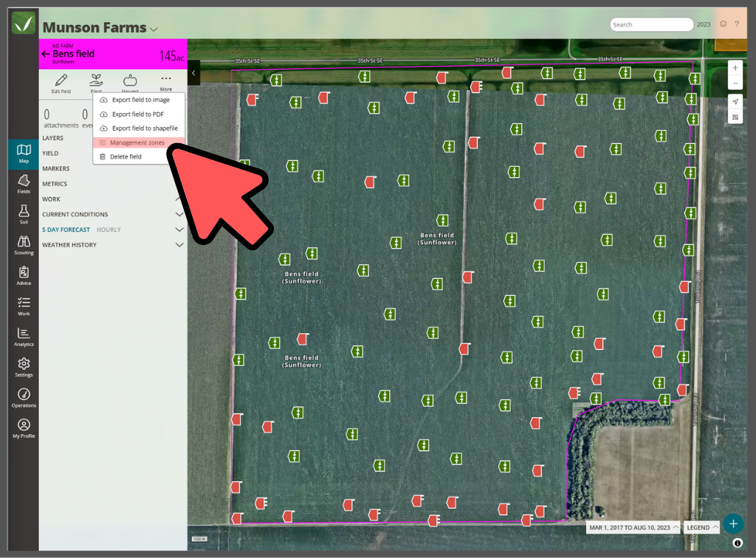This screenshot has width=756, height=558.
Task: Click the teal plus add button
Action: (733, 524)
